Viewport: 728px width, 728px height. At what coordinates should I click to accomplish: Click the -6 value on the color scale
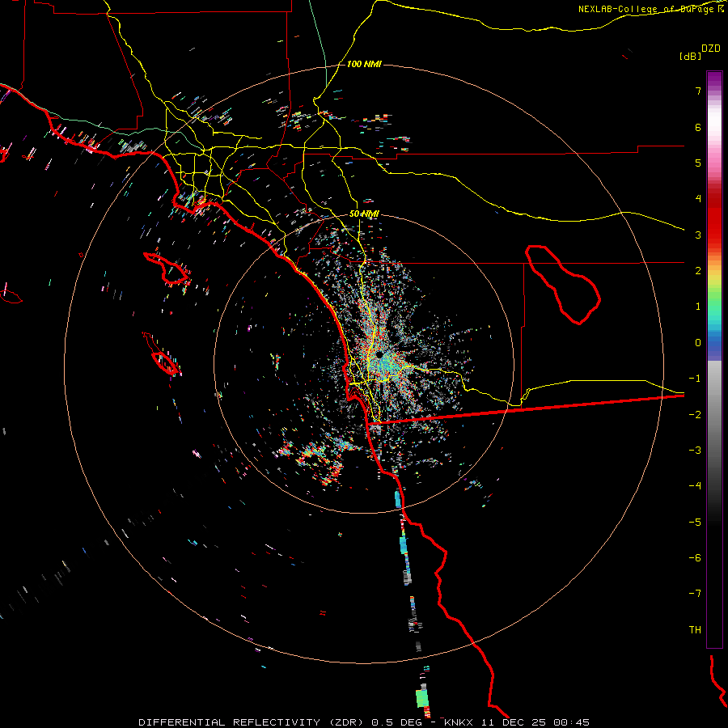[695, 558]
